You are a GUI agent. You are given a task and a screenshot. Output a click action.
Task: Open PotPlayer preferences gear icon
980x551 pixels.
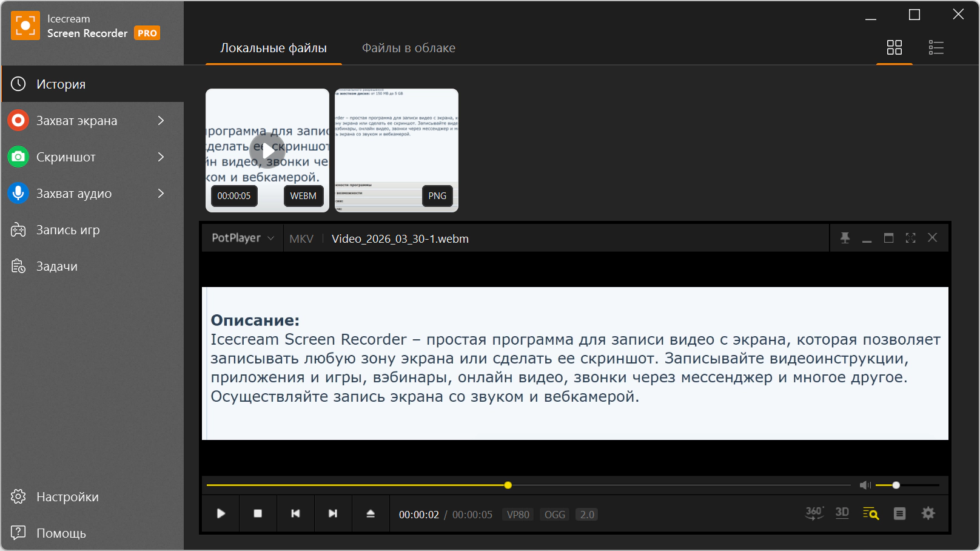pos(928,513)
